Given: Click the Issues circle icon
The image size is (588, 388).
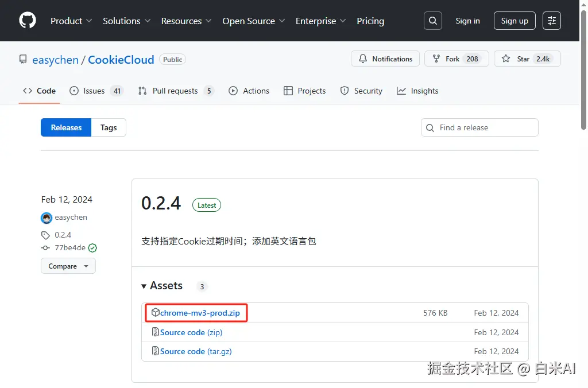Looking at the screenshot, I should (74, 91).
